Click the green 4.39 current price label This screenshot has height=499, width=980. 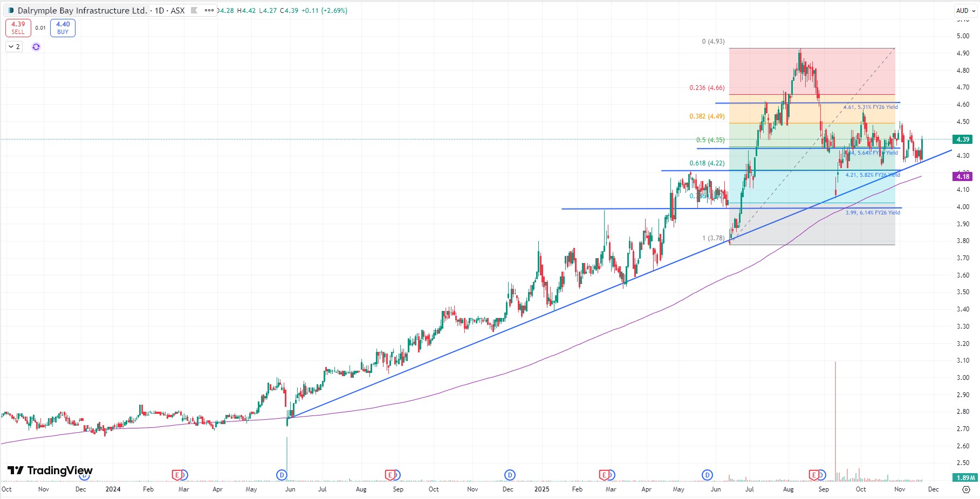[x=963, y=140]
